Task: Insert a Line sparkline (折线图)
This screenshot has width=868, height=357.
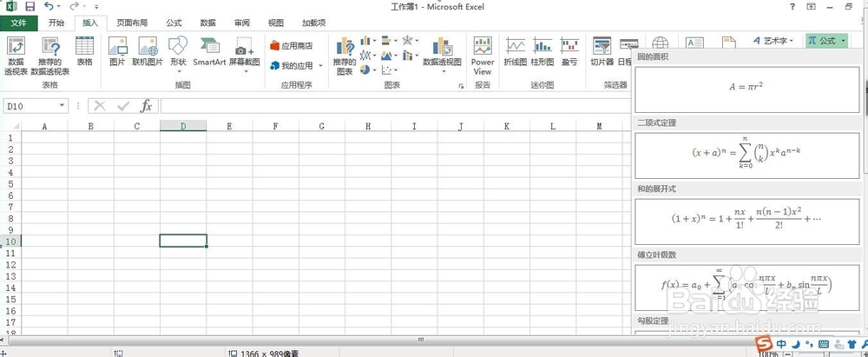Action: click(x=516, y=51)
